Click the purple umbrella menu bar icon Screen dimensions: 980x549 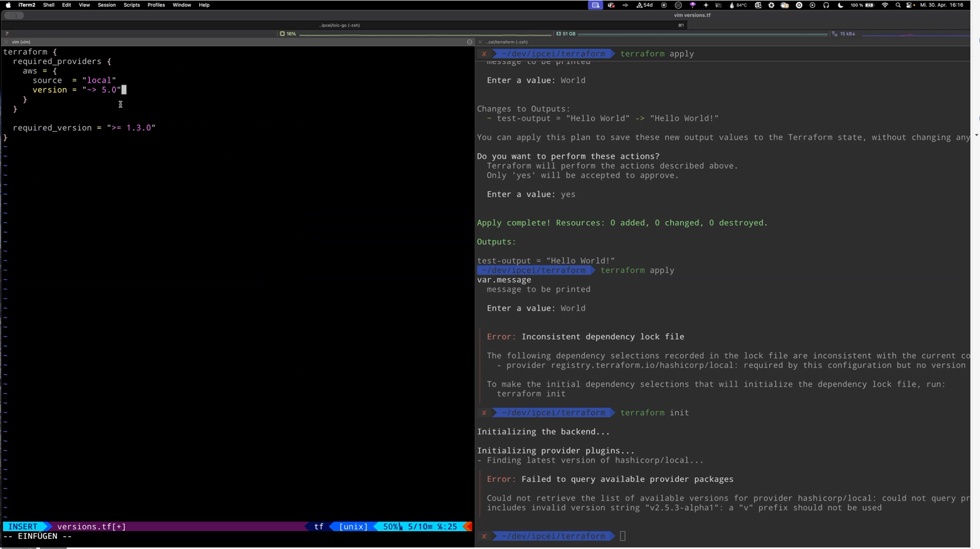click(x=692, y=5)
